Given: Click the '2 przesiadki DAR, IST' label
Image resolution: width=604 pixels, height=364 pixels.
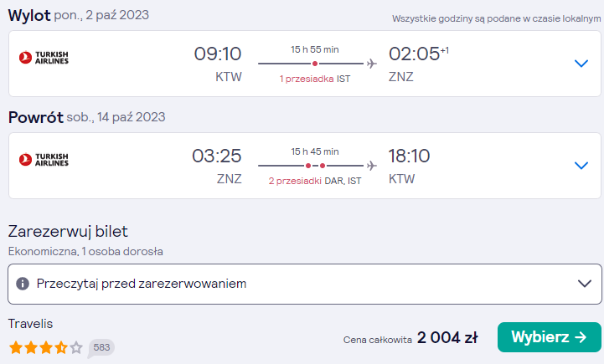Looking at the screenshot, I should tap(315, 181).
